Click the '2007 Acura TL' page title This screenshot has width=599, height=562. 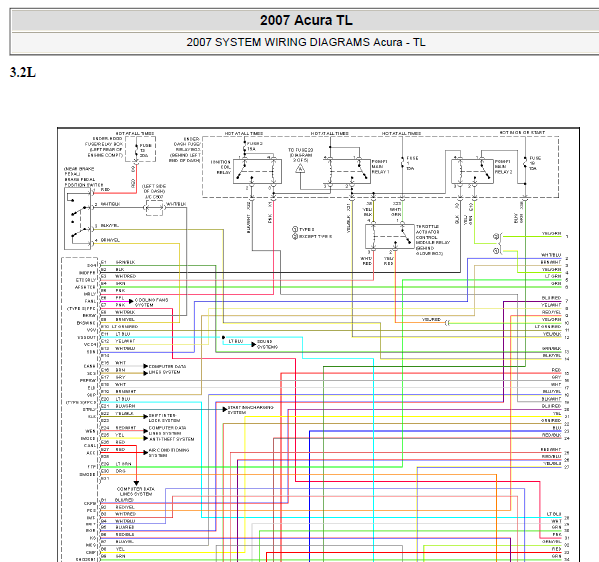click(x=306, y=20)
